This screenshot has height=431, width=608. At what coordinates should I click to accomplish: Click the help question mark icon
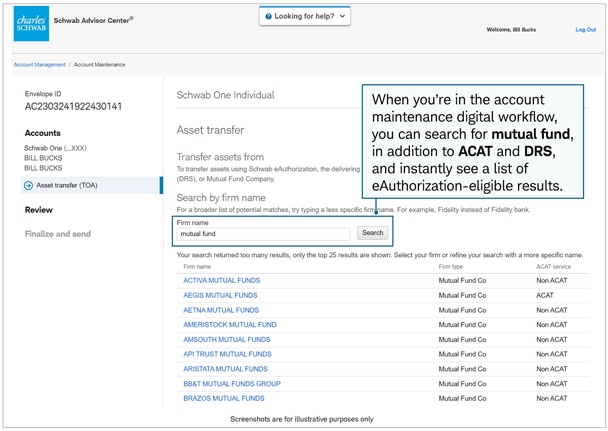pos(268,16)
